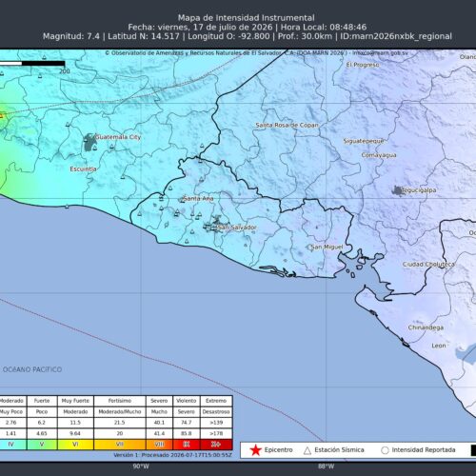This screenshot has width=476, height=476.
Task: Click the "Escuintla" map label
Action: (83, 169)
